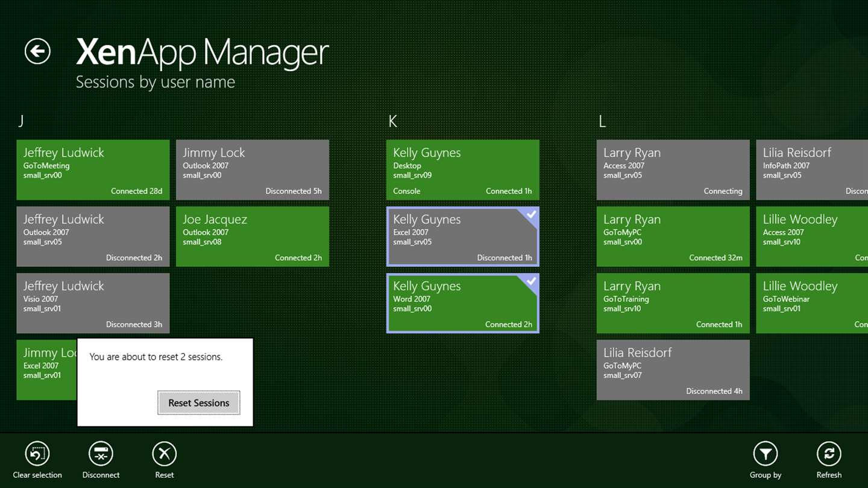Click the Disconnect icon

pyautogui.click(x=101, y=454)
